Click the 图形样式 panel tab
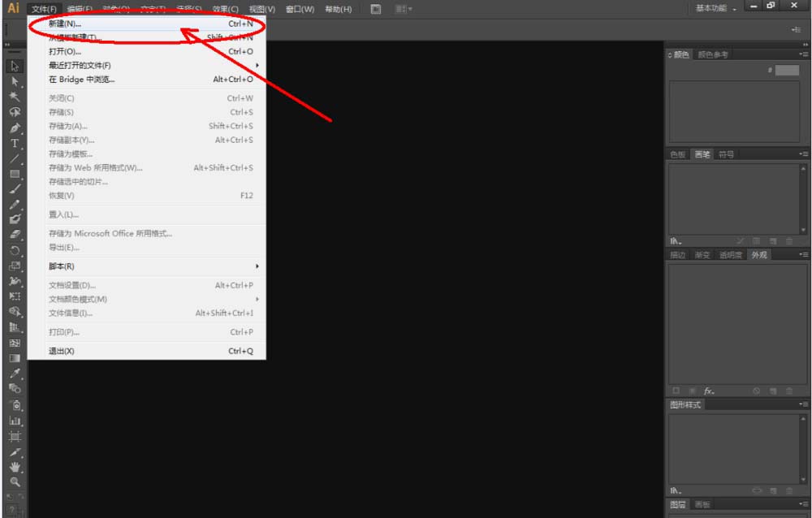 click(685, 404)
